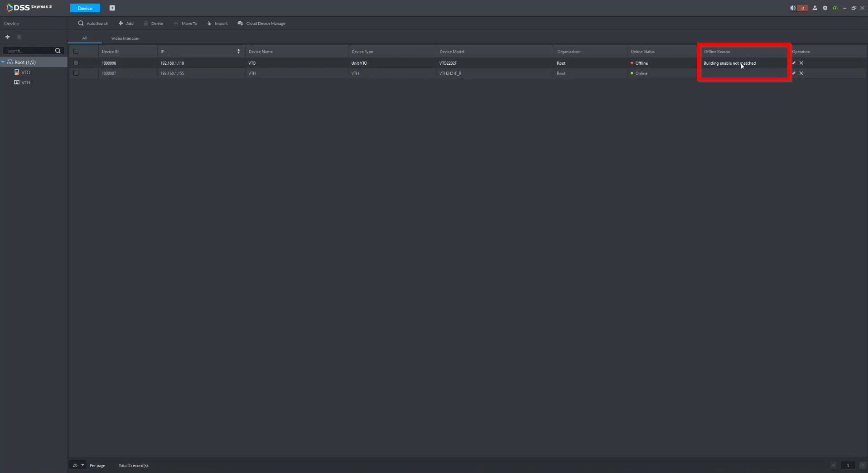The width and height of the screenshot is (868, 473).
Task: Open the per page count dropdown
Action: click(x=77, y=465)
